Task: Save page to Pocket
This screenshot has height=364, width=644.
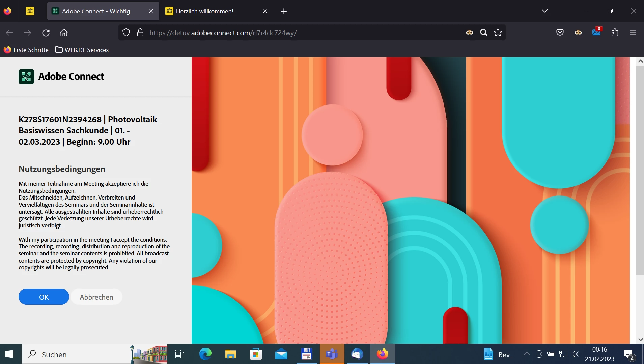Action: (560, 32)
